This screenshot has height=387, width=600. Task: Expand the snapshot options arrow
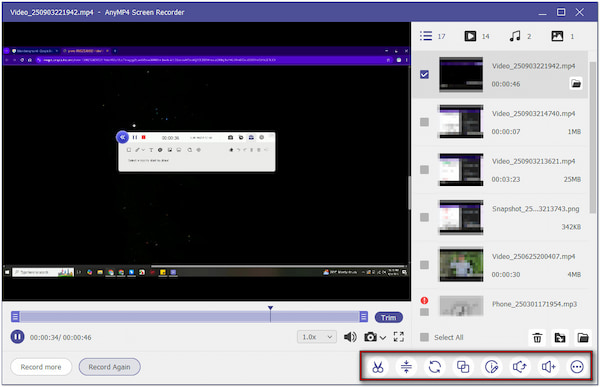pyautogui.click(x=383, y=338)
